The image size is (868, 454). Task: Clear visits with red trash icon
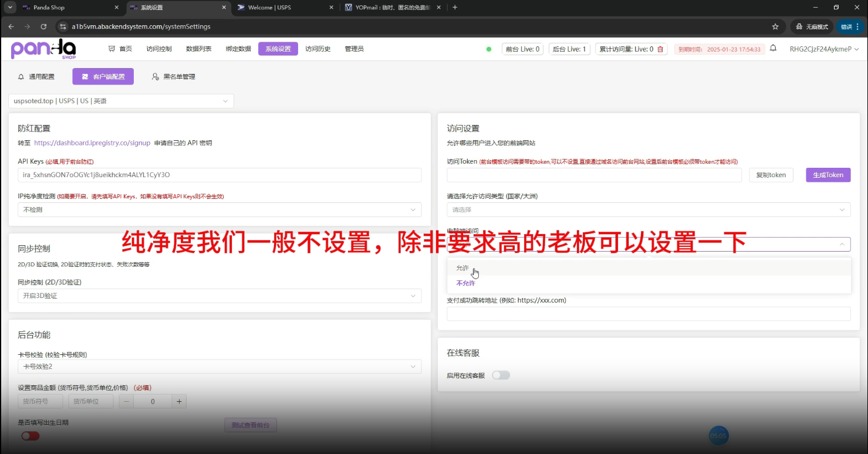pyautogui.click(x=660, y=49)
